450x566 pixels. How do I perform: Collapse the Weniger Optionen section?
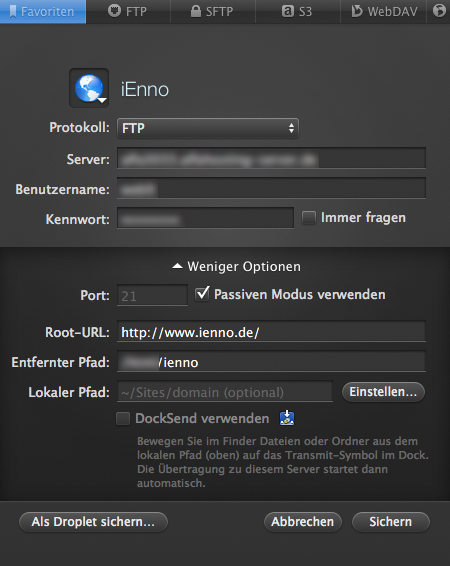coord(236,266)
